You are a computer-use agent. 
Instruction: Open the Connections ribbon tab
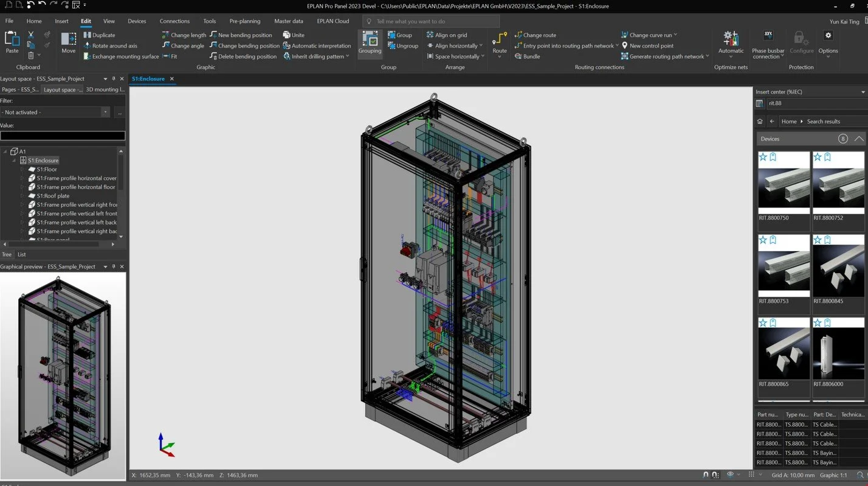(174, 21)
